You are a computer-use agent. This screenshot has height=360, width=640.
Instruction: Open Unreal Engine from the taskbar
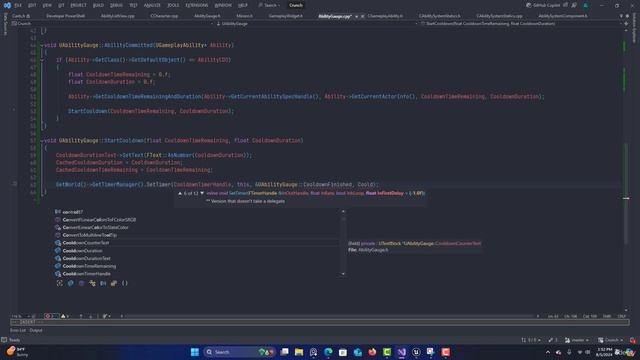point(416,352)
